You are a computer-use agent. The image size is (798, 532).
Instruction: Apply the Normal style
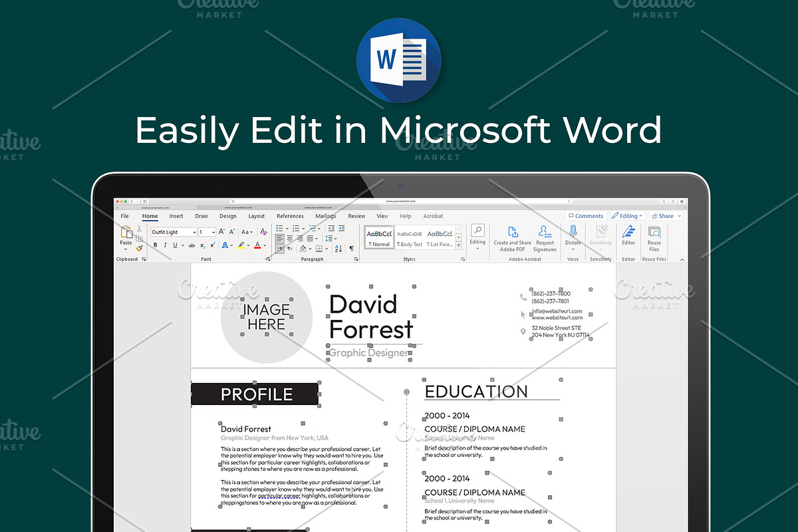379,237
